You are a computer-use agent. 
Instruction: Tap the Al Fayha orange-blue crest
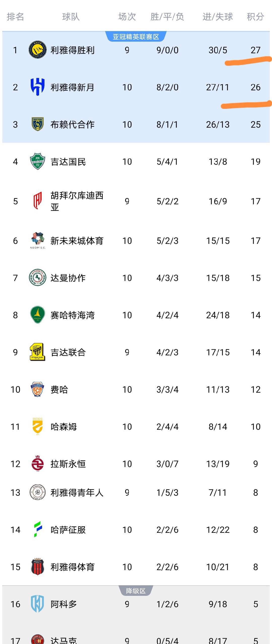[x=38, y=389]
